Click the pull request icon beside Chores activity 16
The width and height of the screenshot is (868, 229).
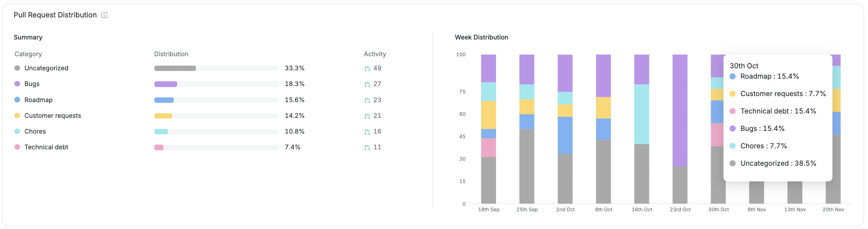pyautogui.click(x=367, y=131)
